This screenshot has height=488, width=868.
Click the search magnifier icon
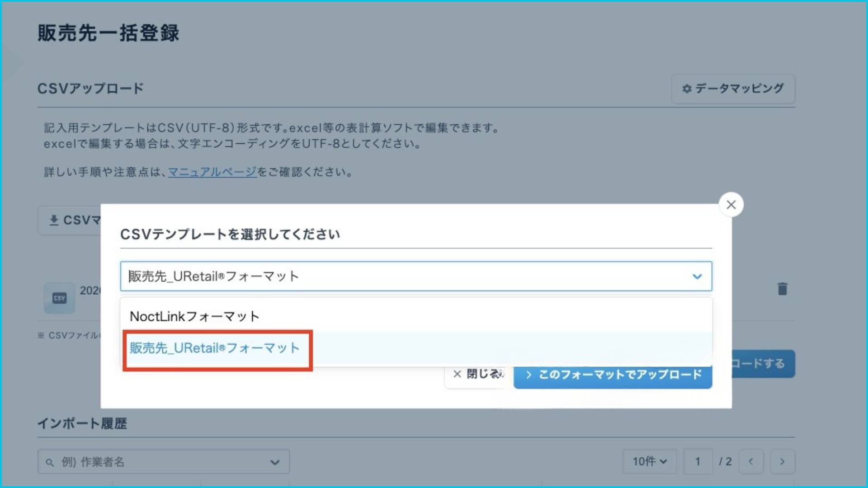[x=50, y=462]
